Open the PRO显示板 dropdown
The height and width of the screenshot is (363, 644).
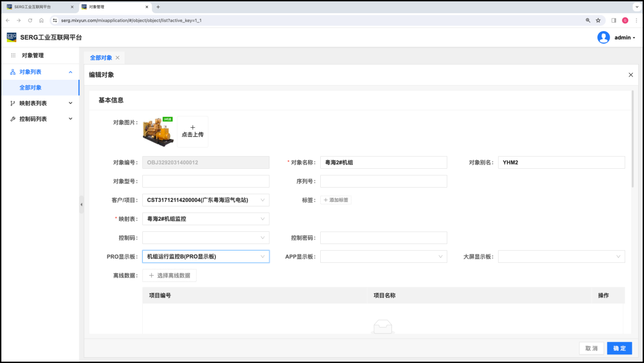[205, 257]
